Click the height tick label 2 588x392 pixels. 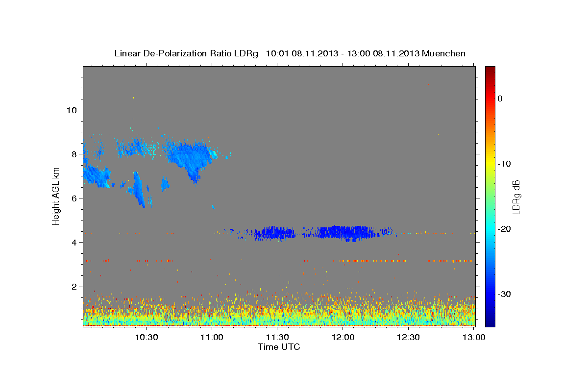(x=74, y=287)
